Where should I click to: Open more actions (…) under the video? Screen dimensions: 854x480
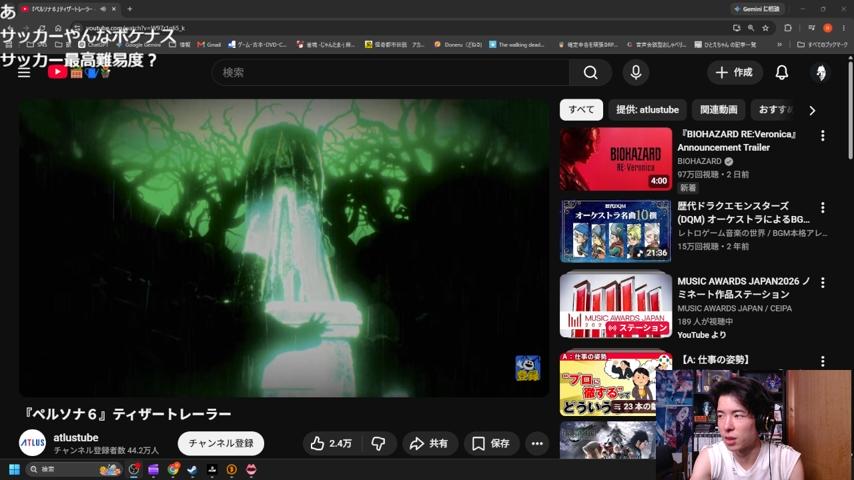tap(537, 443)
